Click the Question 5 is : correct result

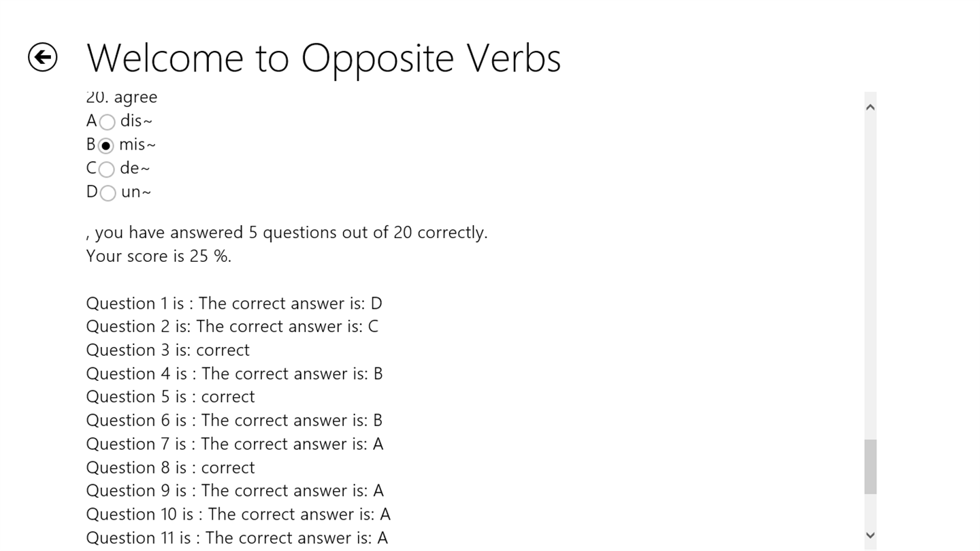[x=170, y=397]
